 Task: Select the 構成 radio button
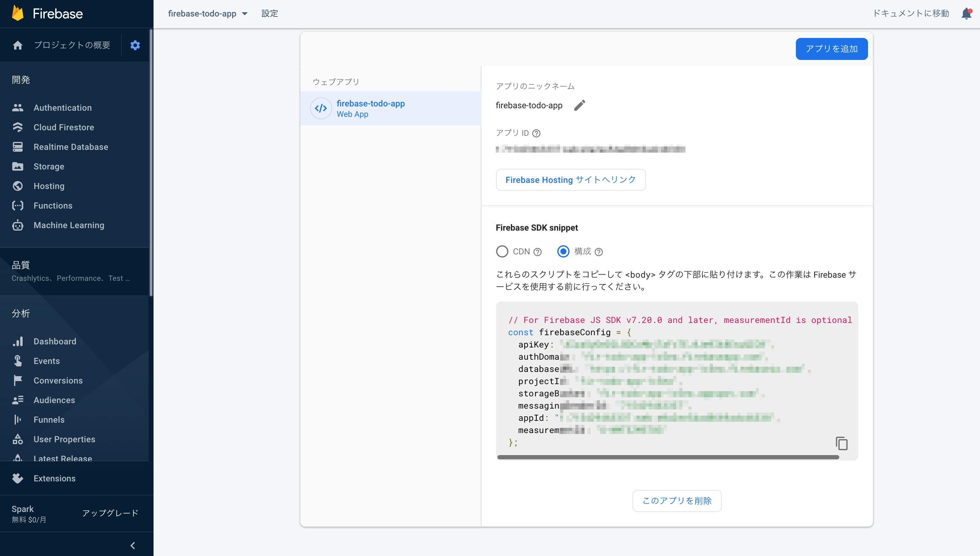(563, 251)
